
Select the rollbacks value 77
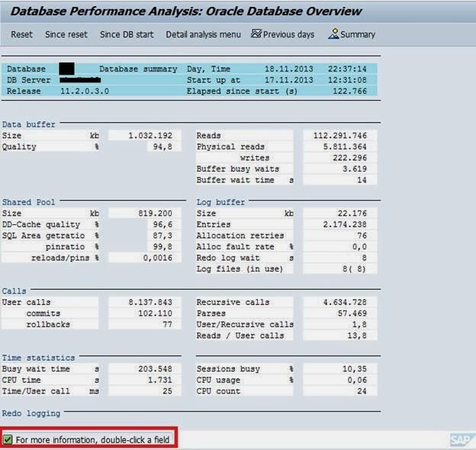click(x=167, y=324)
